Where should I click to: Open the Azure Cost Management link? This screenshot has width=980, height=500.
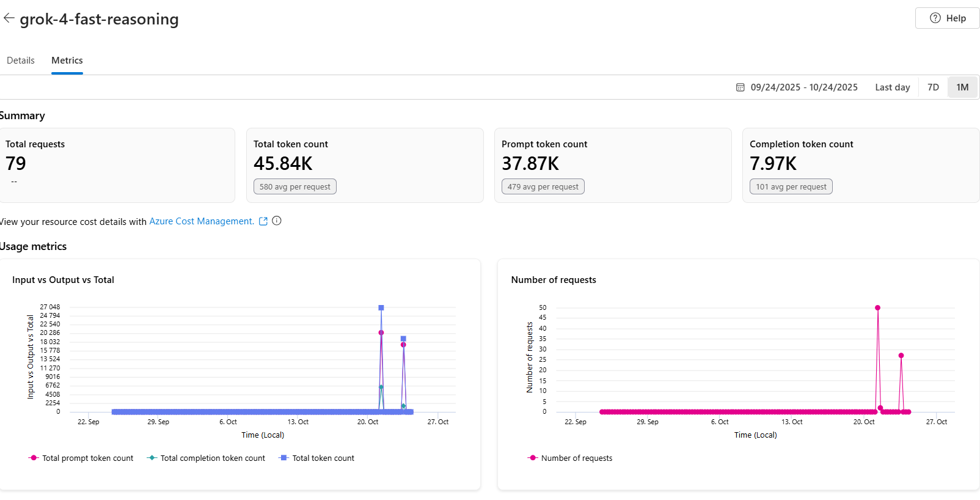(202, 221)
